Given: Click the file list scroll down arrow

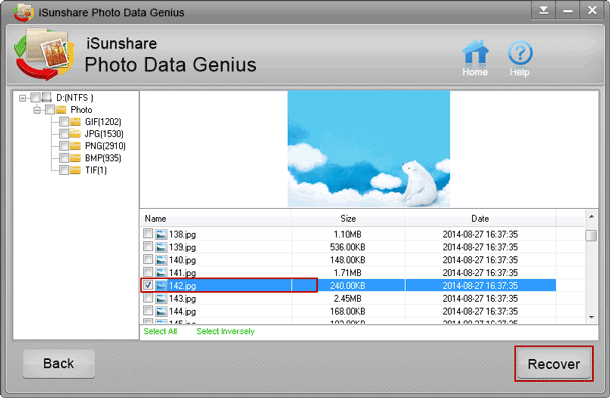Looking at the screenshot, I should coord(591,317).
